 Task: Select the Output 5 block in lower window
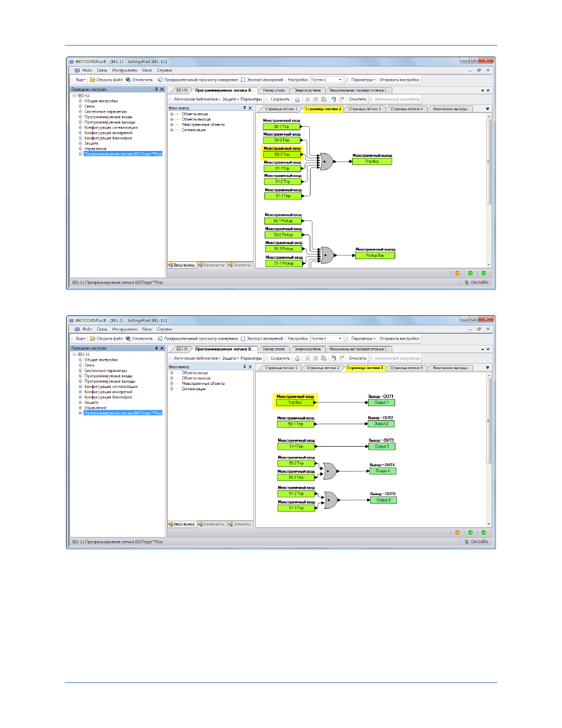point(383,500)
